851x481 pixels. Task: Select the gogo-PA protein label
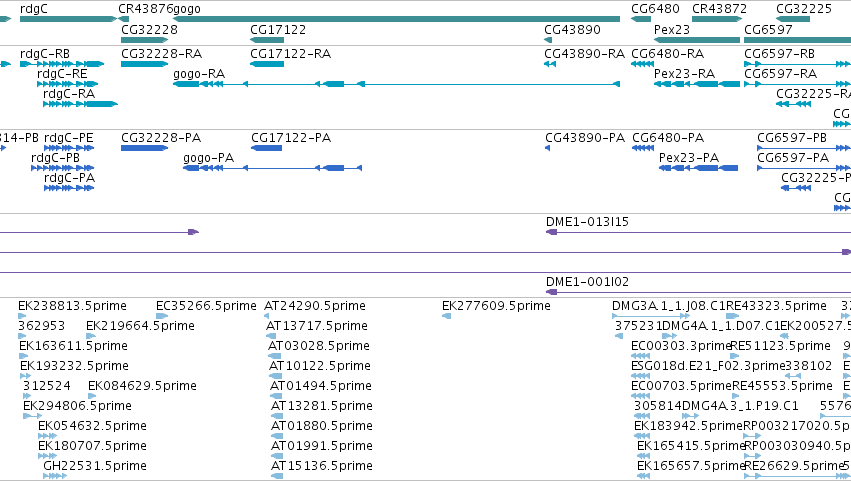tap(208, 158)
